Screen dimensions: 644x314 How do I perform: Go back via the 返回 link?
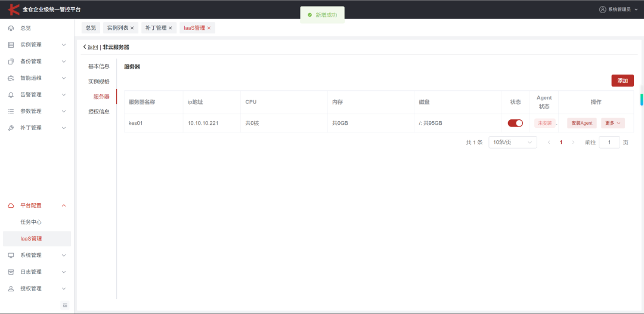click(x=91, y=47)
